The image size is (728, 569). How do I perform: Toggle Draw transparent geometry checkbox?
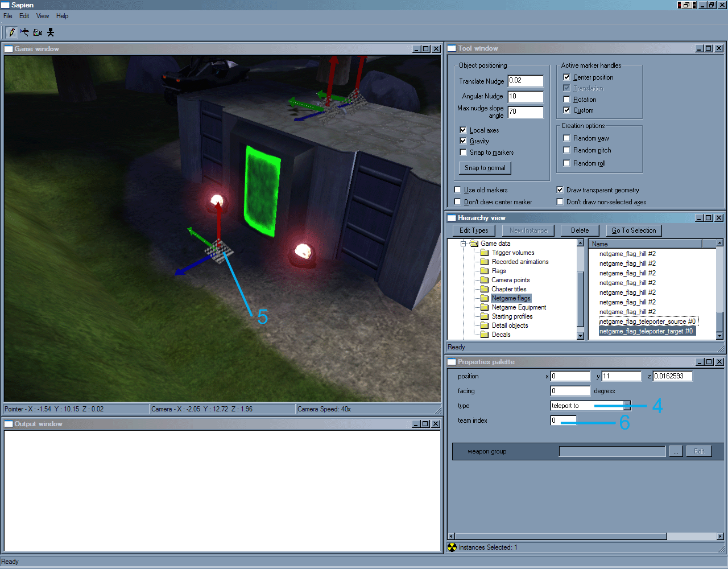tap(560, 190)
